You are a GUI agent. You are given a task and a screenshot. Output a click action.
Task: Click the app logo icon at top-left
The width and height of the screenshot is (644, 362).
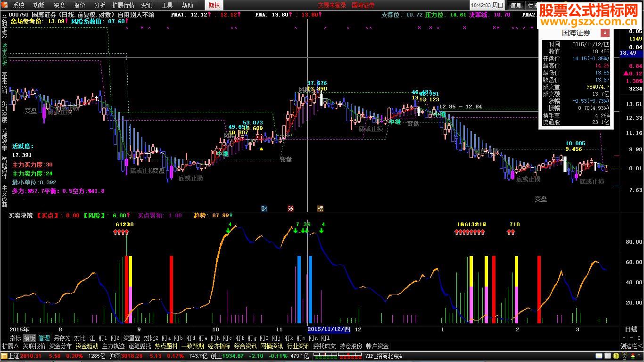tap(5, 5)
